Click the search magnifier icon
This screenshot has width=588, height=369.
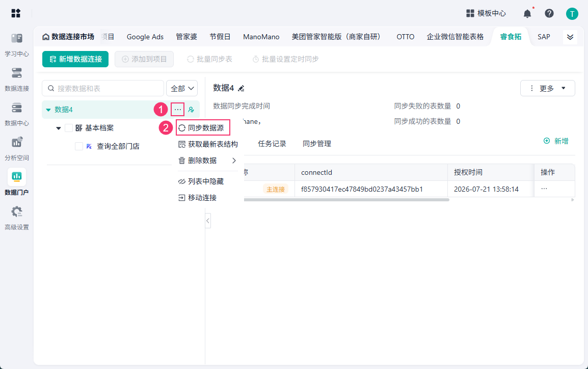51,89
